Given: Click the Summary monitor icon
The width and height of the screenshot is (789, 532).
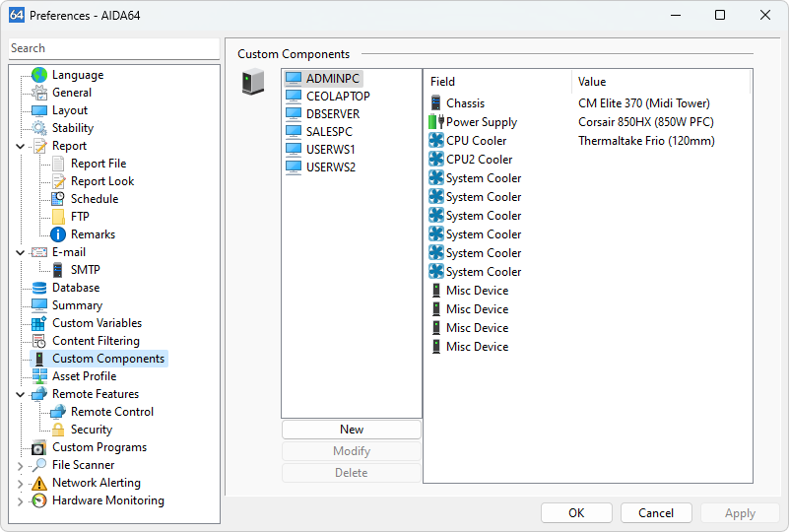Looking at the screenshot, I should click(x=39, y=305).
